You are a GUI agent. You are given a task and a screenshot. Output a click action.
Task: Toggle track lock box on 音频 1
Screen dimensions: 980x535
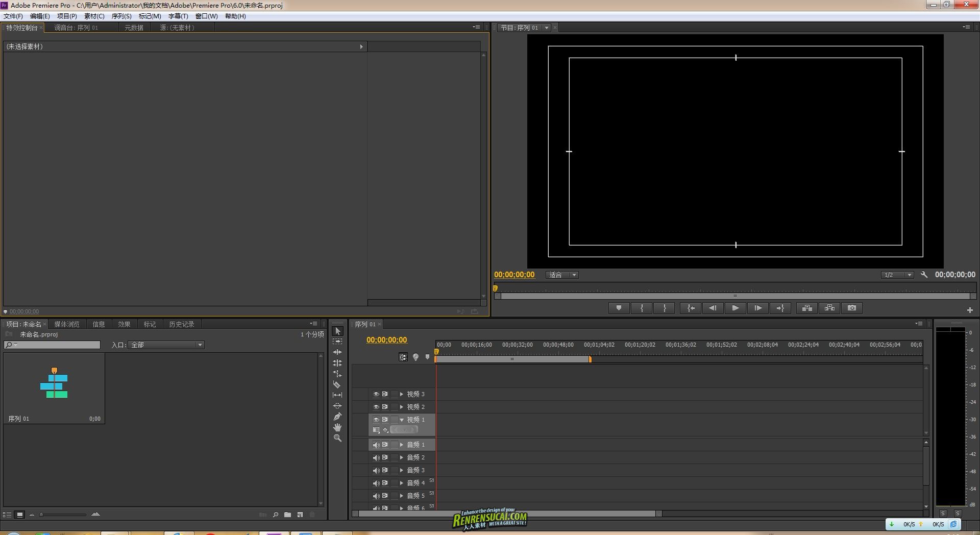[395, 445]
